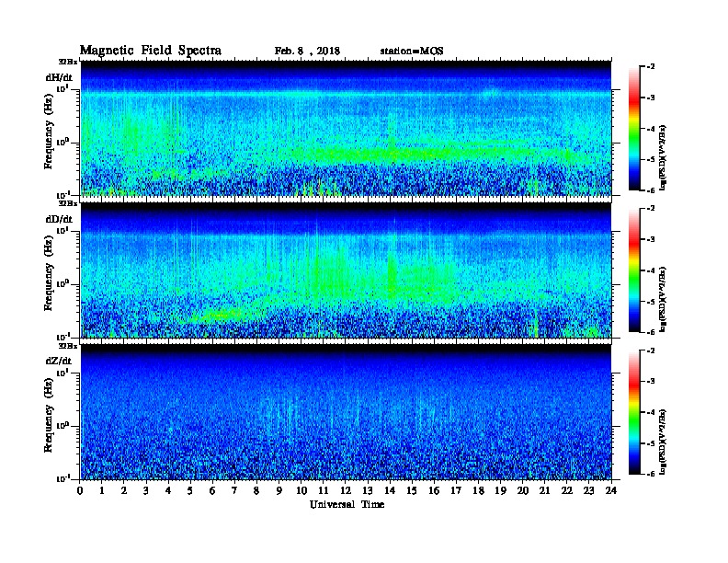Click the log(PSD) unit label of dZ/dt color bar
Image resolution: width=728 pixels, height=563 pixels.
click(x=663, y=442)
